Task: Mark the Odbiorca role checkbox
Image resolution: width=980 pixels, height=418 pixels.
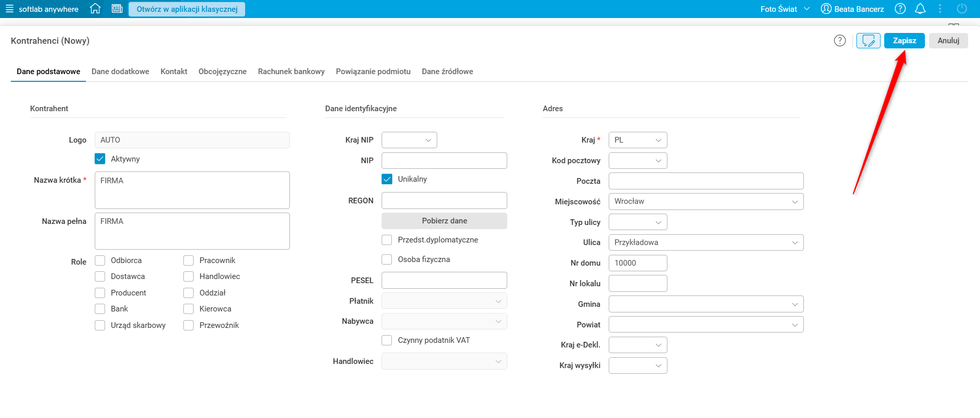Action: (x=100, y=260)
